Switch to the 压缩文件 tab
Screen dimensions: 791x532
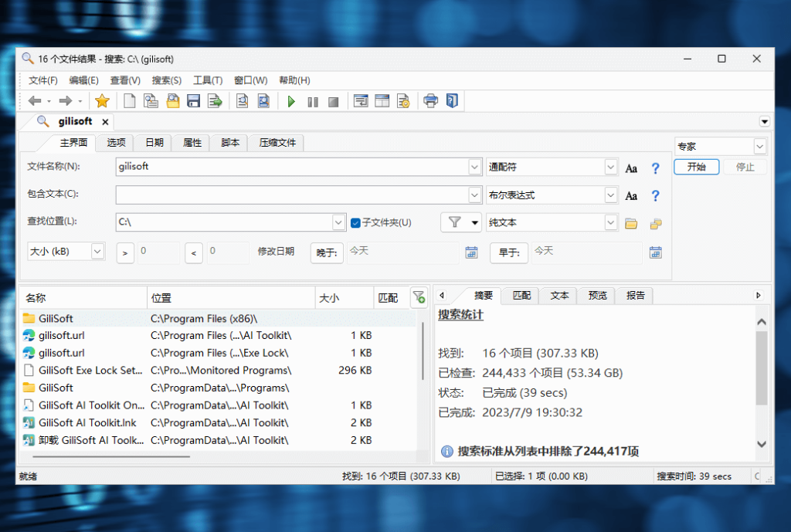(x=277, y=143)
